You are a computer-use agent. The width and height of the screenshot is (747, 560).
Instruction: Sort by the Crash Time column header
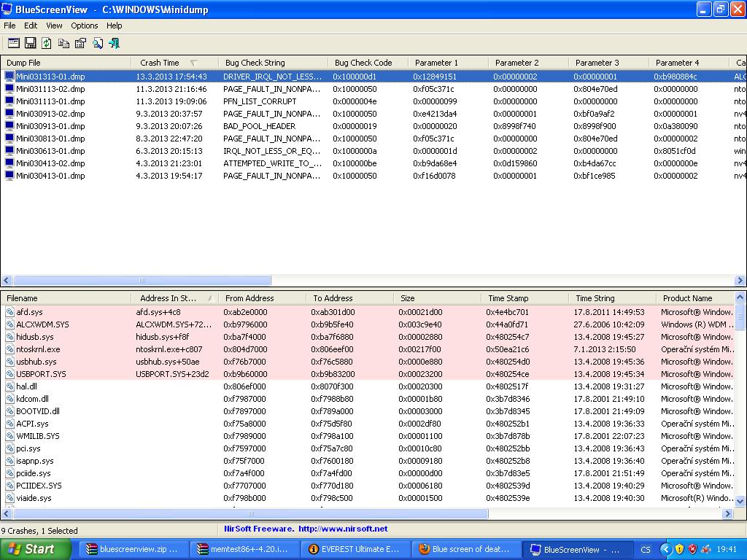(x=160, y=63)
